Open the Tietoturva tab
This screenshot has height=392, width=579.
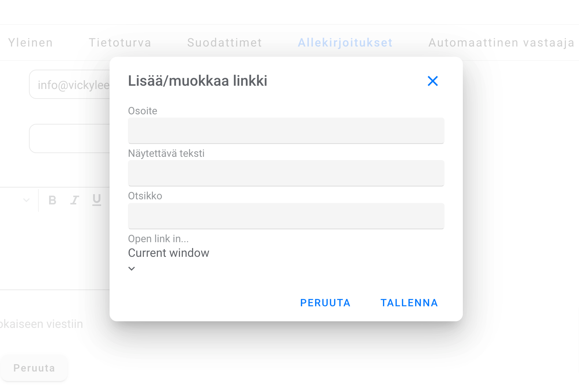point(120,42)
